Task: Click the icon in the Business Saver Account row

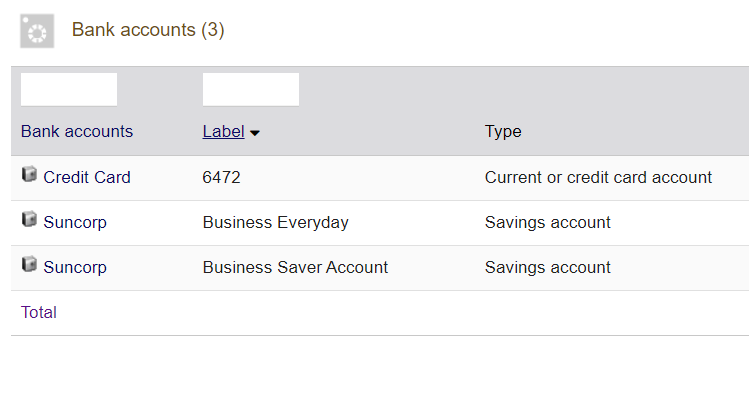Action: coord(29,266)
